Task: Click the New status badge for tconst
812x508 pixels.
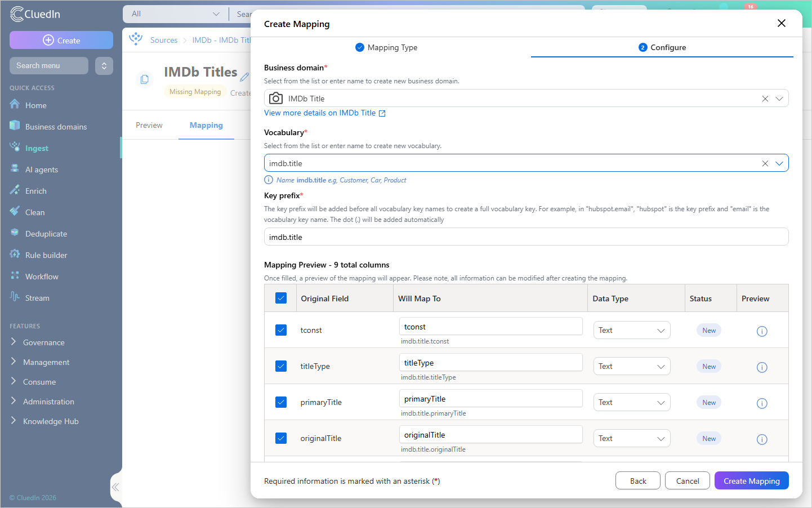Action: pyautogui.click(x=709, y=331)
